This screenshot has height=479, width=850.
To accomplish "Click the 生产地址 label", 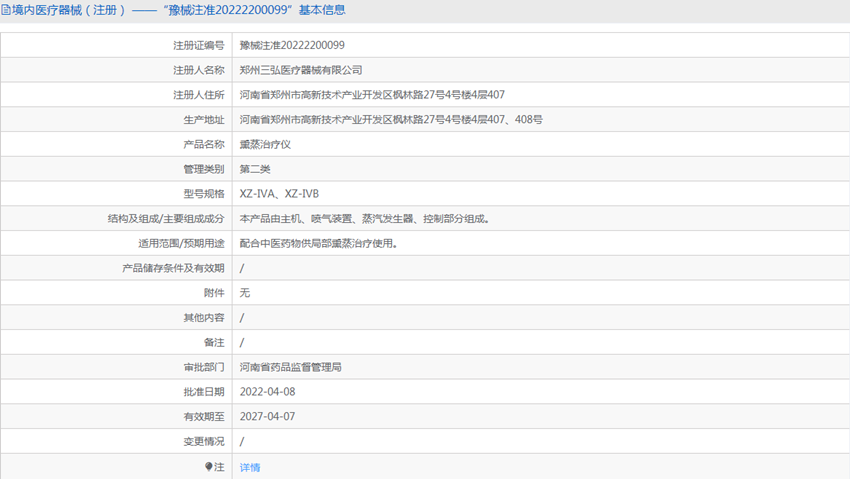I will 204,120.
